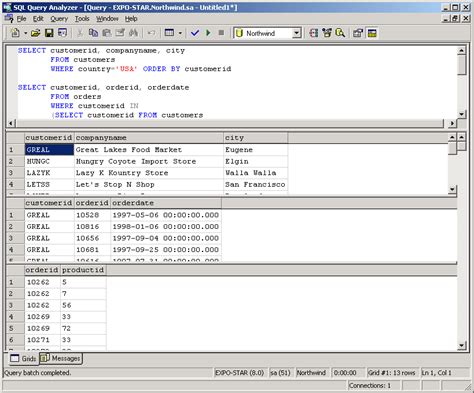
Task: Expand the Execute Mode dropdown arrow
Action: tap(180, 33)
